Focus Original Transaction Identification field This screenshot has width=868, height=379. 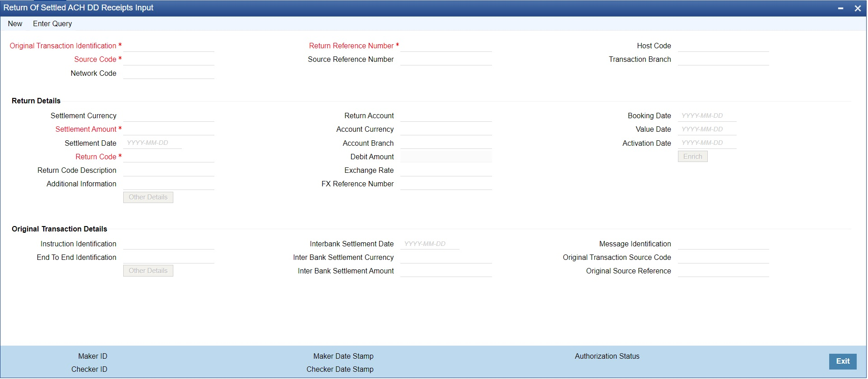[x=169, y=46]
